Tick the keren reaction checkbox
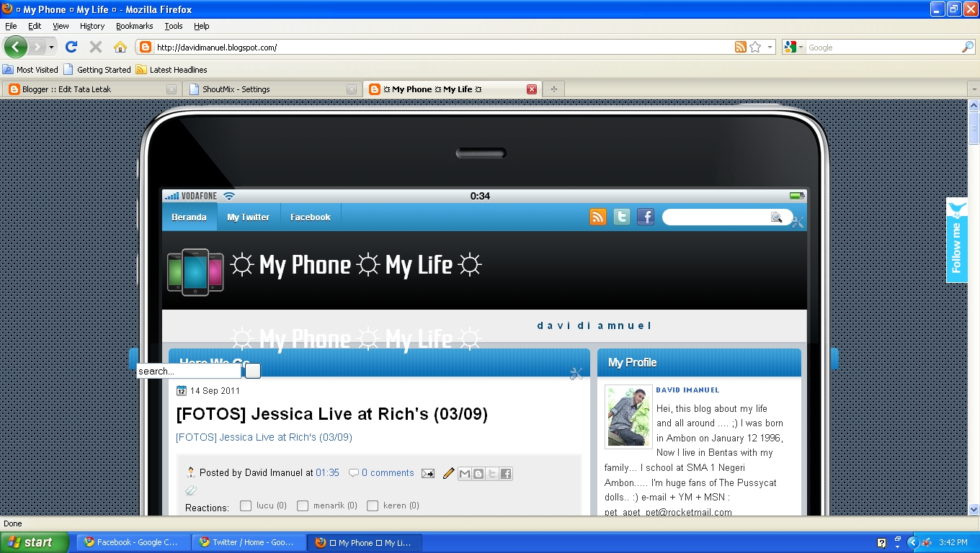The width and height of the screenshot is (980, 553). tap(373, 505)
